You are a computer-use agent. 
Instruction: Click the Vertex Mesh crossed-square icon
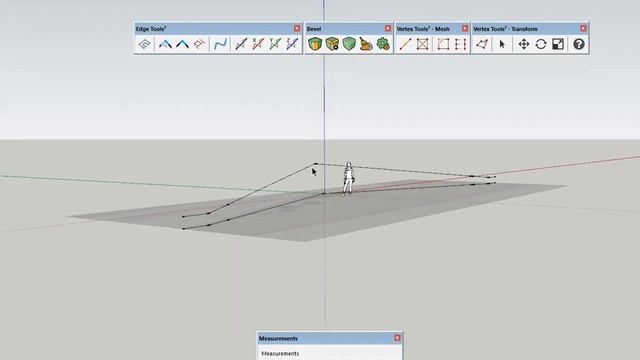point(422,44)
